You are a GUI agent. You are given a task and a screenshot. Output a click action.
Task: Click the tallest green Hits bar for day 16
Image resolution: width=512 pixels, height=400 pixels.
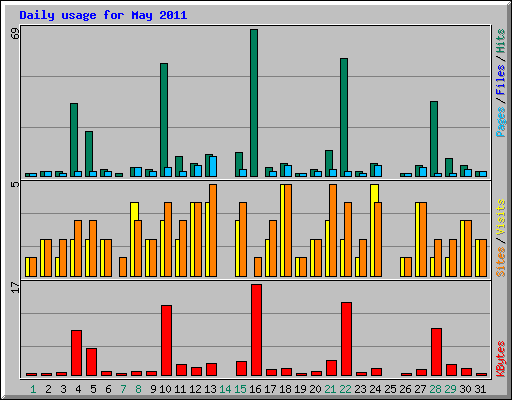[x=254, y=103]
